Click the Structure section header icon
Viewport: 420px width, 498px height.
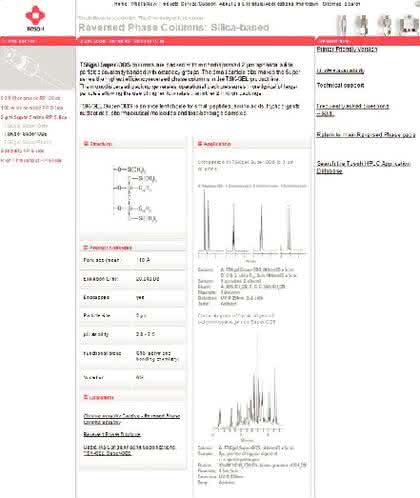pyautogui.click(x=86, y=144)
